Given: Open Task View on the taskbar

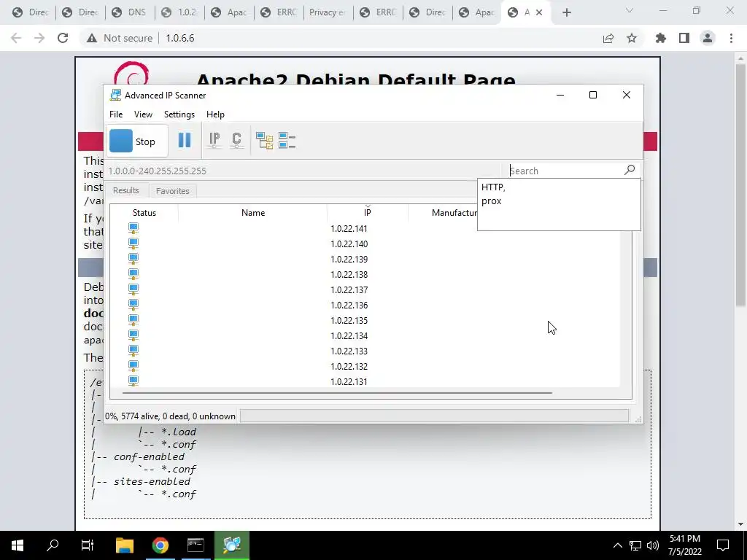Looking at the screenshot, I should 88,545.
